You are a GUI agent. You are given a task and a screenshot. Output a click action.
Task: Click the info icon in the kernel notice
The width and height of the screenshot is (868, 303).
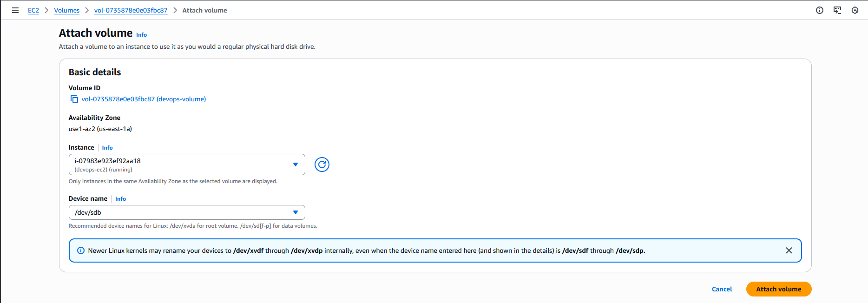tap(81, 250)
